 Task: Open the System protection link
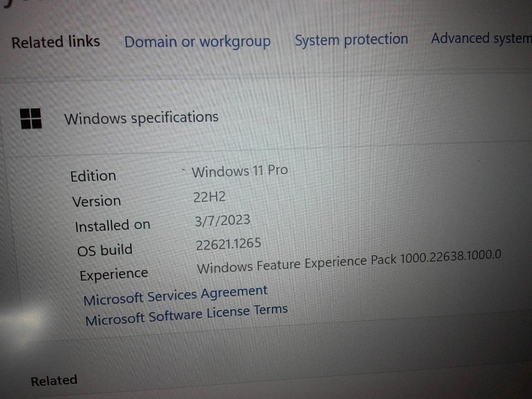[351, 39]
